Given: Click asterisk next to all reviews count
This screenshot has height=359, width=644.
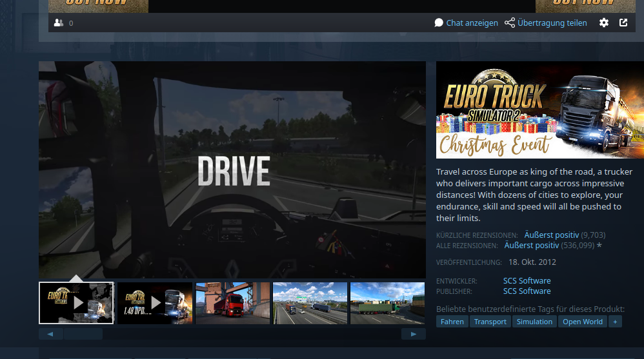Looking at the screenshot, I should point(599,246).
